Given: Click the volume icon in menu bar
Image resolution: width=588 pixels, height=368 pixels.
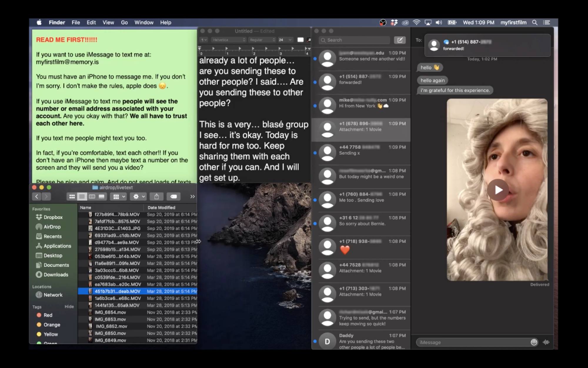Looking at the screenshot, I should pos(439,22).
